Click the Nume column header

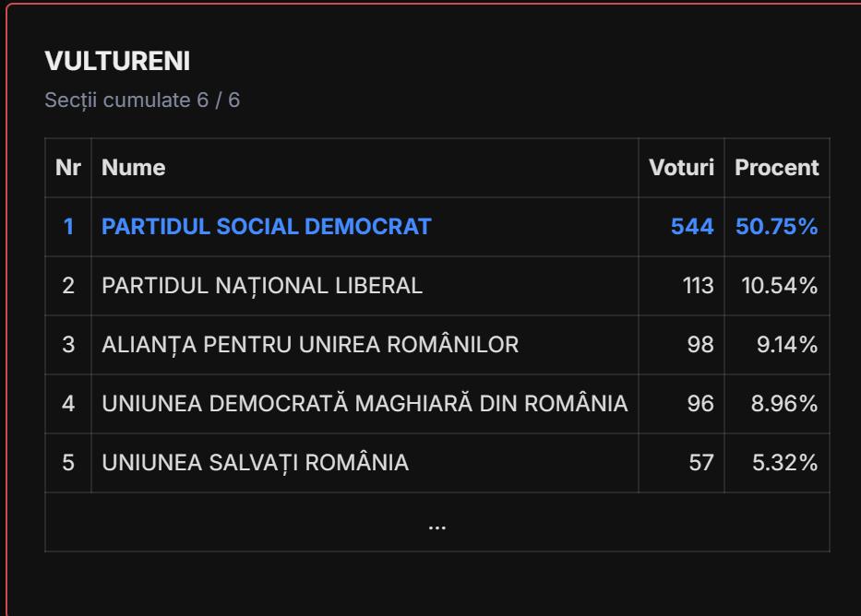pyautogui.click(x=134, y=168)
